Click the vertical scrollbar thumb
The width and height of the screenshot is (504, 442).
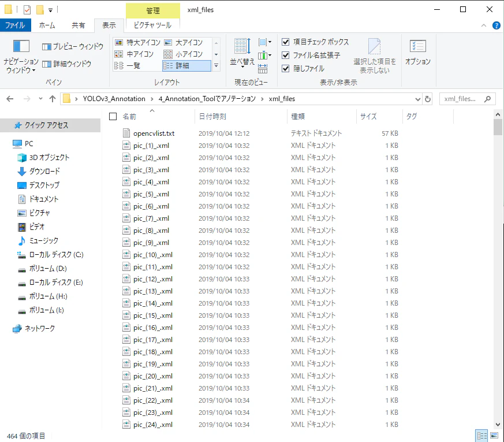tap(498, 127)
